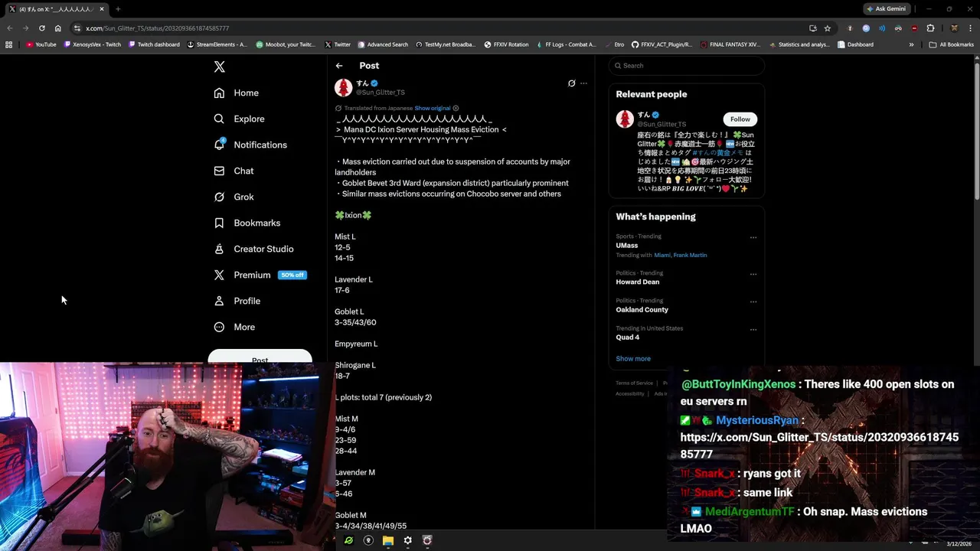
Task: Open the Extensions puzzle icon
Action: coord(930,28)
